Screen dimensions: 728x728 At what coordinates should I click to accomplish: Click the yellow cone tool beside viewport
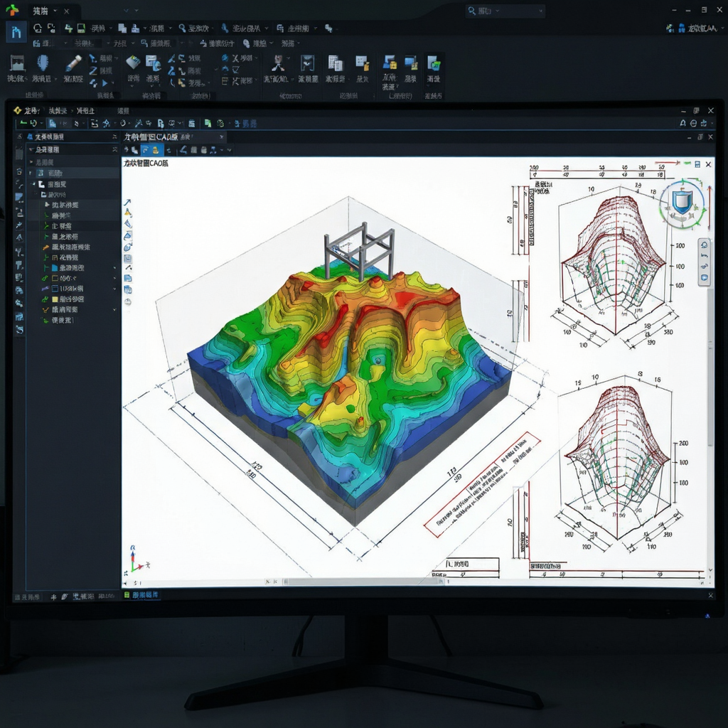click(128, 213)
